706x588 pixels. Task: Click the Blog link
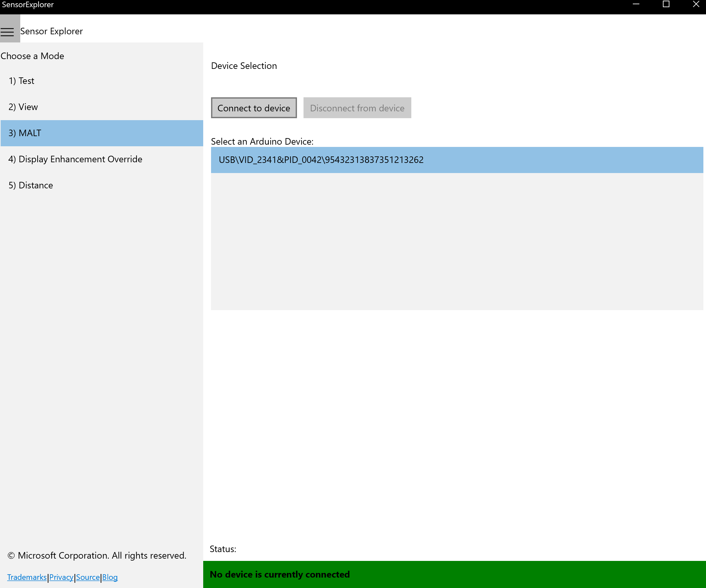(110, 577)
